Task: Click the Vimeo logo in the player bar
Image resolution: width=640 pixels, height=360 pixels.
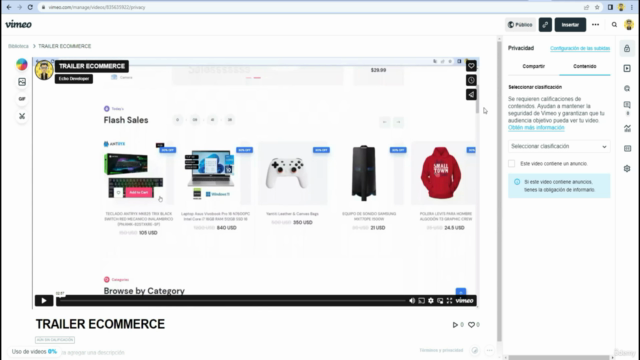Action: tap(464, 301)
